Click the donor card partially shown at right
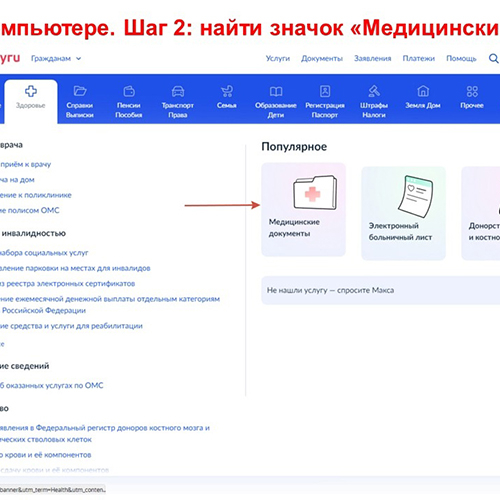This screenshot has width=500, height=500. click(x=481, y=213)
